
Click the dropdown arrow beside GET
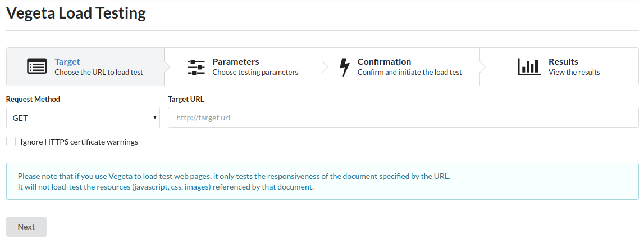pos(154,118)
